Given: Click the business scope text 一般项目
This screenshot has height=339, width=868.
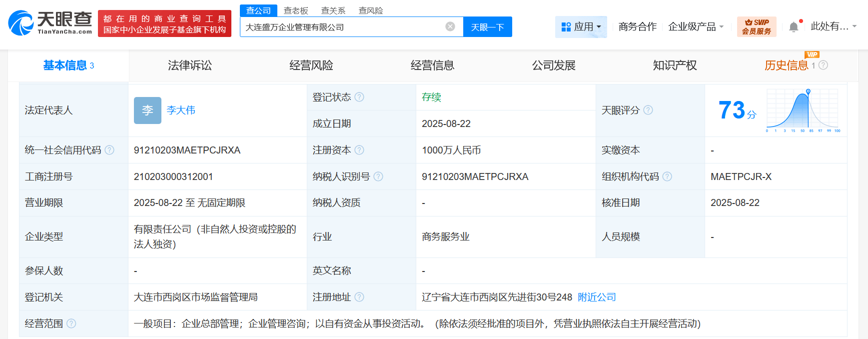Looking at the screenshot, I should 417,323.
